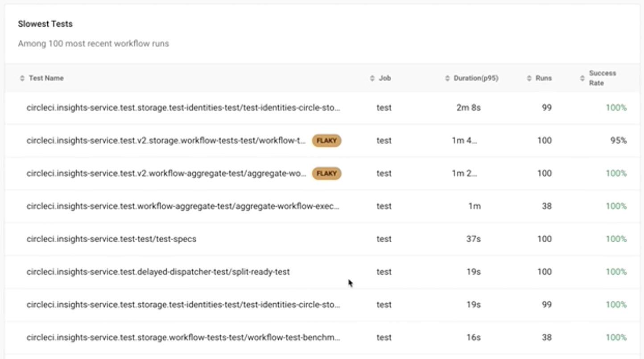Open v2.workflow-aggregate-test test entry
644x359 pixels.
click(166, 173)
